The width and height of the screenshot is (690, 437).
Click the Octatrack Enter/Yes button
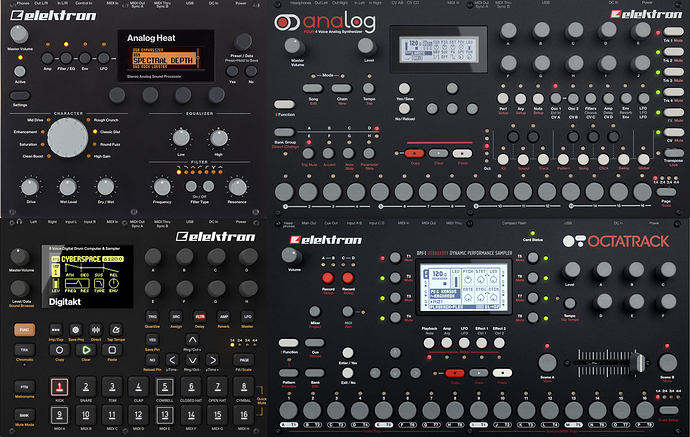(348, 353)
